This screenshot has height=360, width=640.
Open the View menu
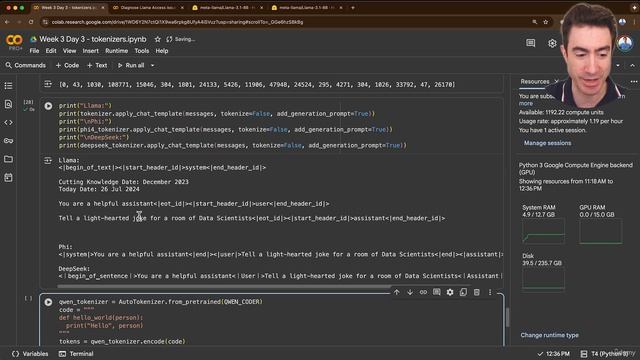69,51
